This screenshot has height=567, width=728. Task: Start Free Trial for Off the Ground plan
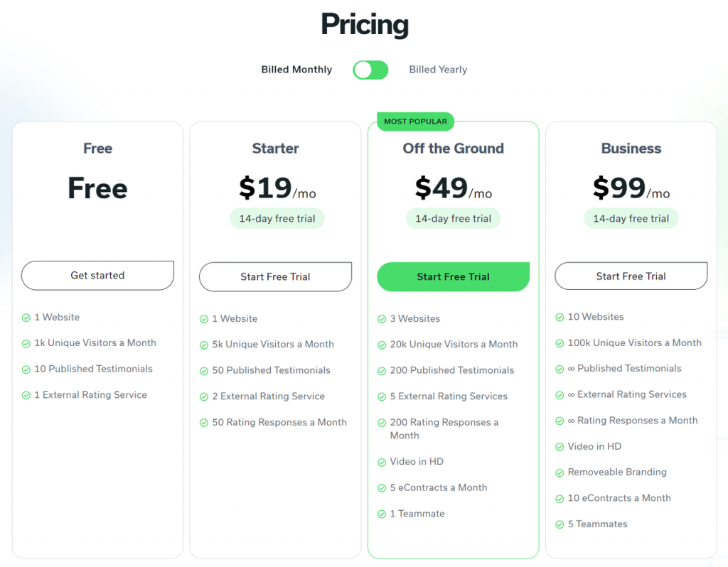click(x=453, y=277)
